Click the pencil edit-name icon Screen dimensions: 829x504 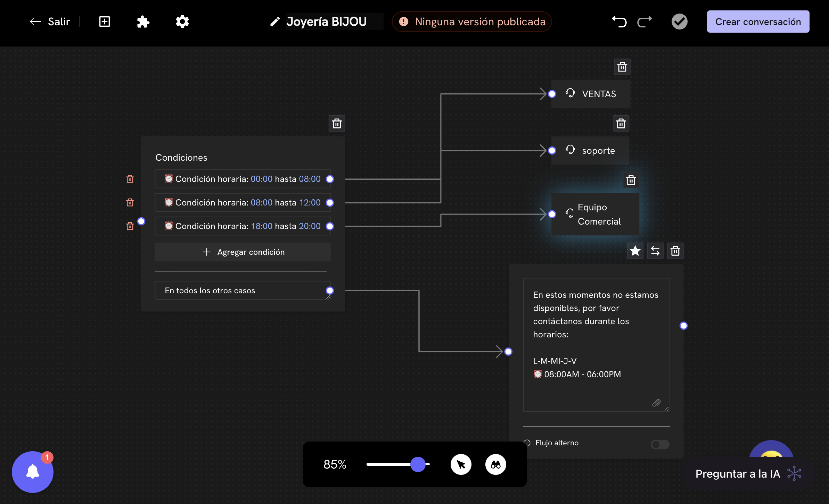click(275, 22)
